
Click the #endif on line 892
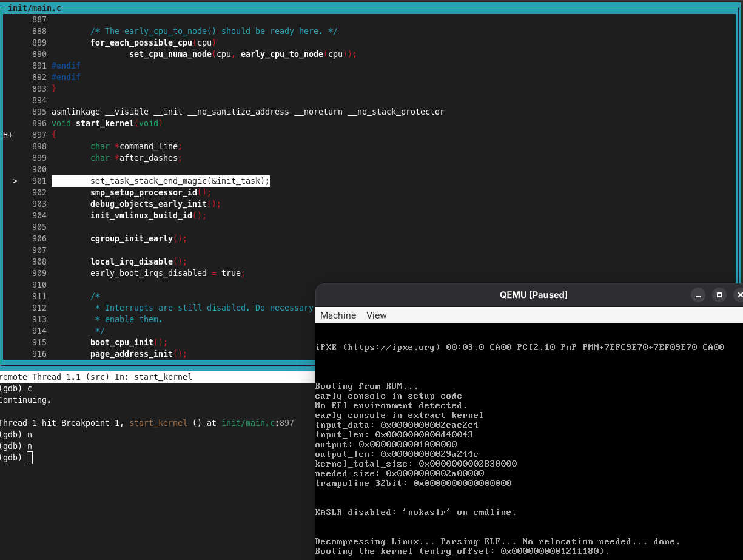click(66, 77)
